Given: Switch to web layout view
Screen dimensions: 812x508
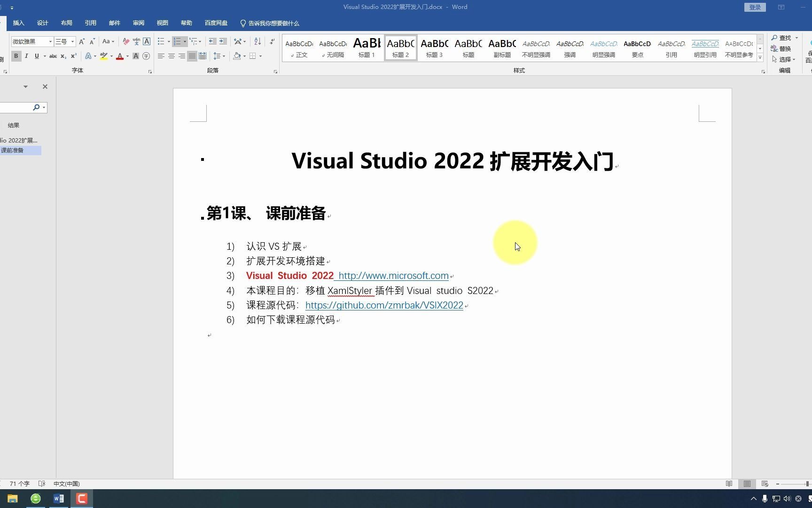Looking at the screenshot, I should [765, 484].
